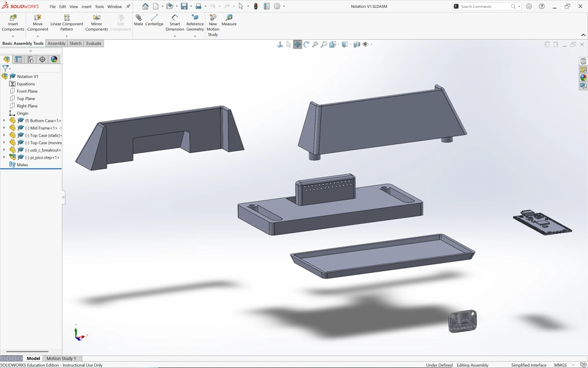Expand the Top Case (static) tree node
Viewport: 588px width, 368px height.
(x=4, y=135)
